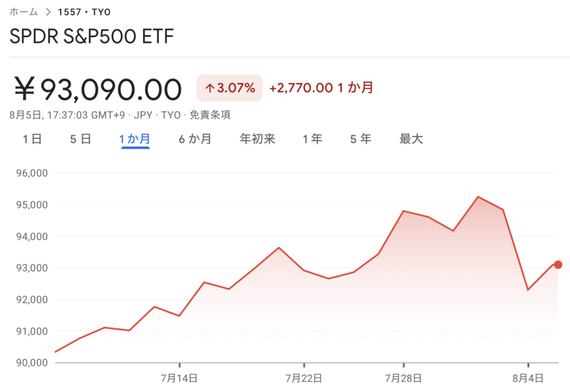The height and width of the screenshot is (392, 570).
Task: Click the 3.07% up-arrow change badge
Action: point(229,88)
